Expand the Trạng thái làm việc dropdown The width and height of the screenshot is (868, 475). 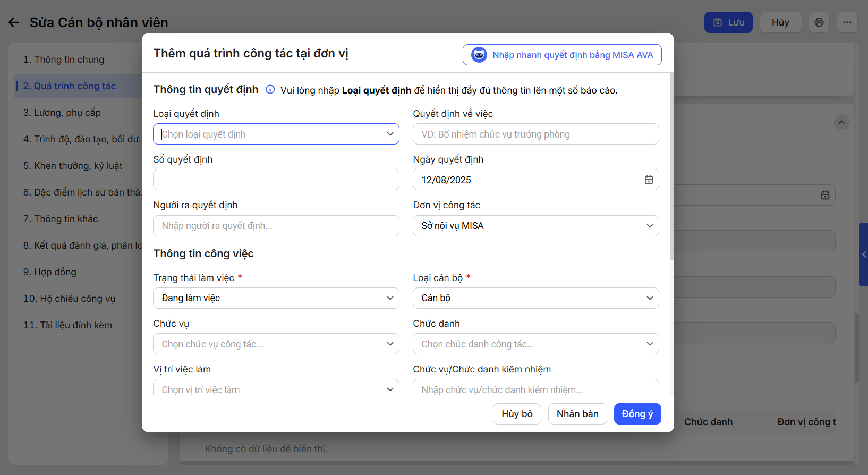pos(276,298)
